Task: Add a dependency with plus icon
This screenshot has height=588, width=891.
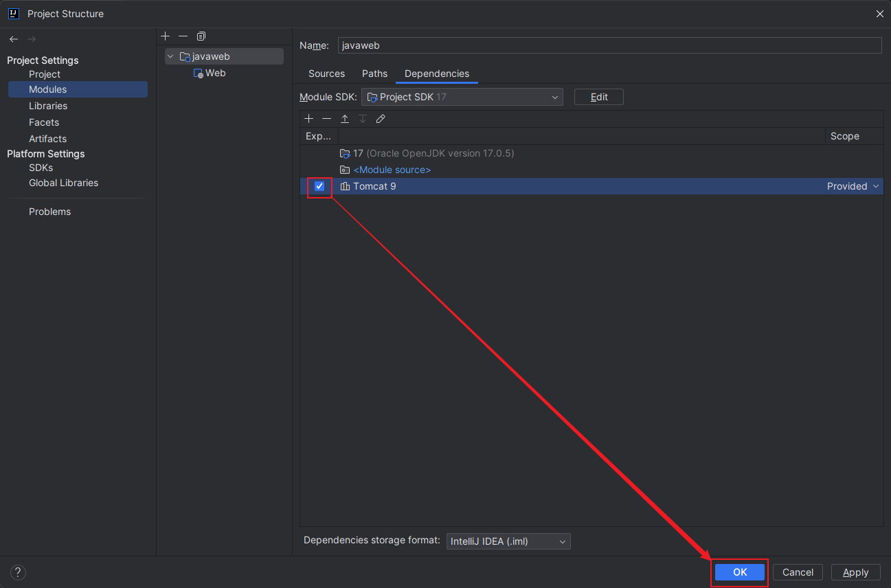Action: (308, 119)
